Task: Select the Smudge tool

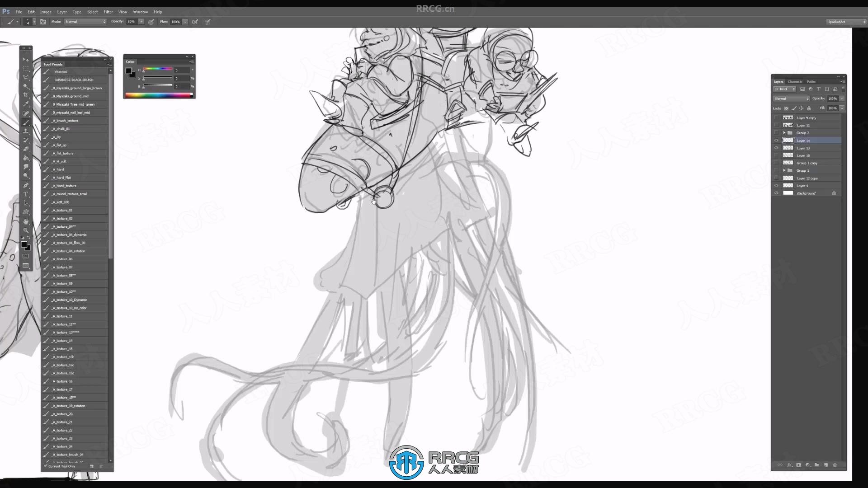Action: (x=26, y=167)
